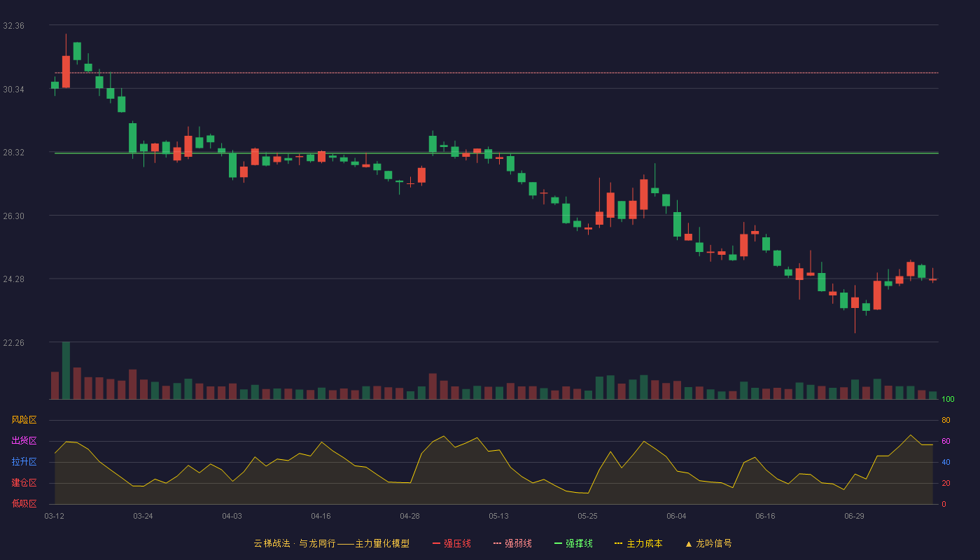Click the 低吸区 zone label
This screenshot has width=980, height=560.
(x=24, y=503)
